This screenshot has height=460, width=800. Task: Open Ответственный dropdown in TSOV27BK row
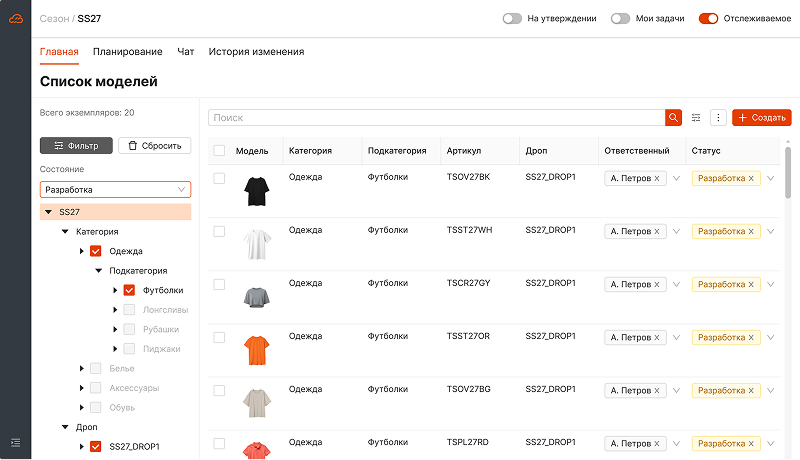click(677, 178)
